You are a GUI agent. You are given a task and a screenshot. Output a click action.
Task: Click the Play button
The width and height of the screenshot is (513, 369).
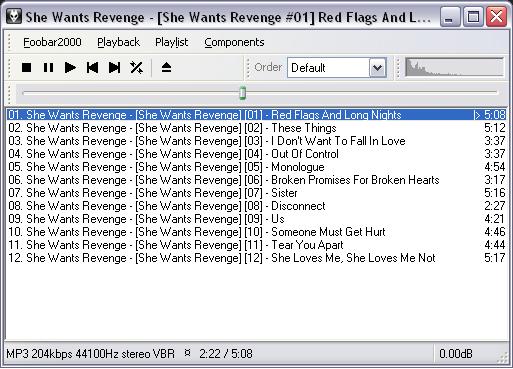[x=70, y=68]
